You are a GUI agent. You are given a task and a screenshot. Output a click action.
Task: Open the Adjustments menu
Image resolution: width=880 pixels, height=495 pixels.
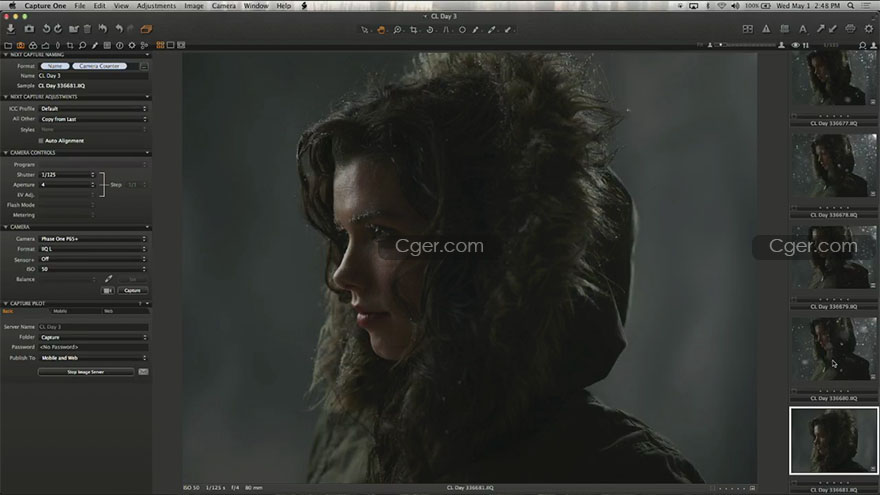click(156, 6)
